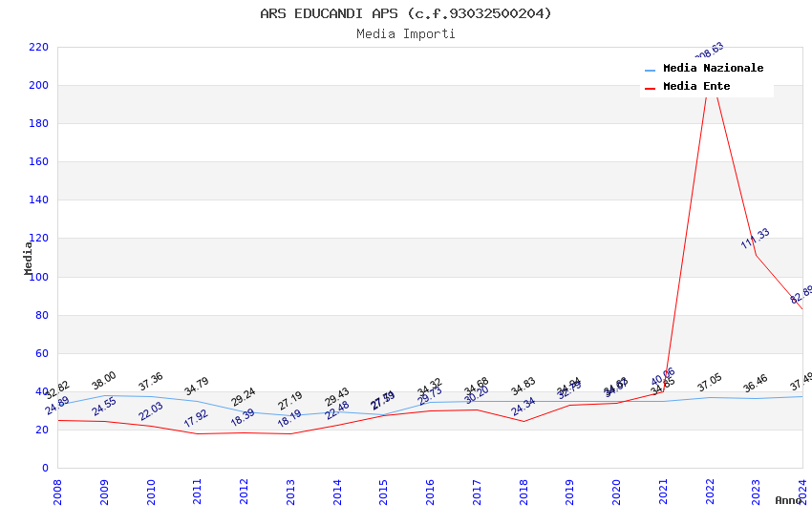Click the 29.24 data label for 2012
The height and width of the screenshot is (525, 812).
[244, 397]
